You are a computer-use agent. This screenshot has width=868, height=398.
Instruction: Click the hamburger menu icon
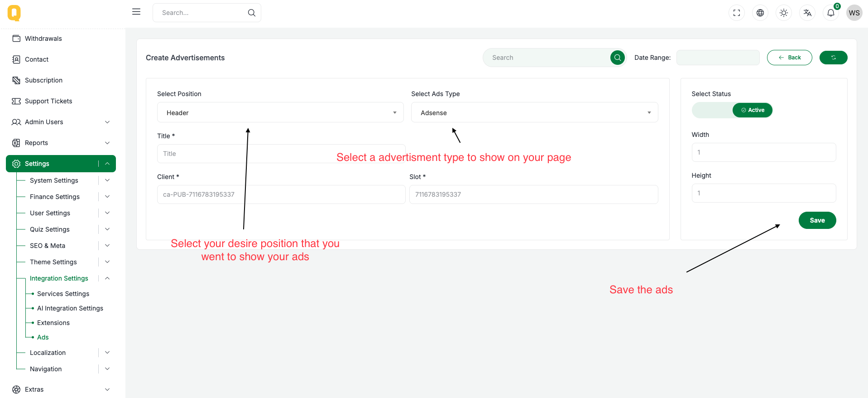(136, 12)
